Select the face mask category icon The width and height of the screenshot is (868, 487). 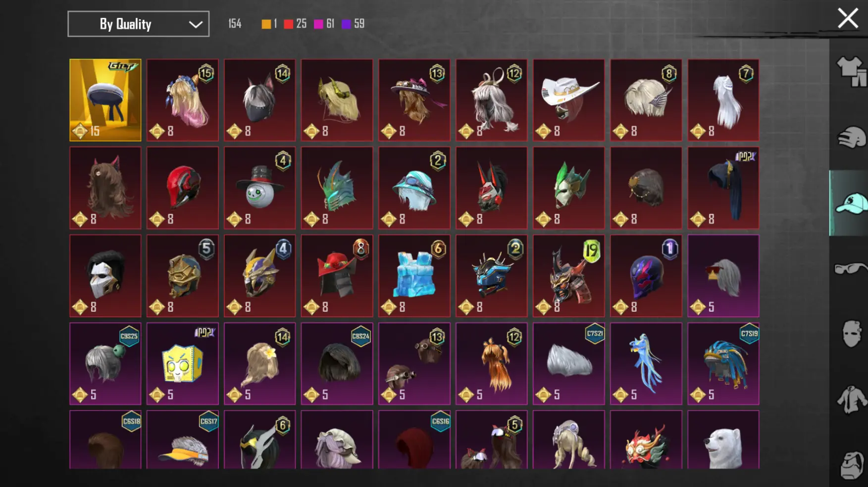tap(851, 334)
